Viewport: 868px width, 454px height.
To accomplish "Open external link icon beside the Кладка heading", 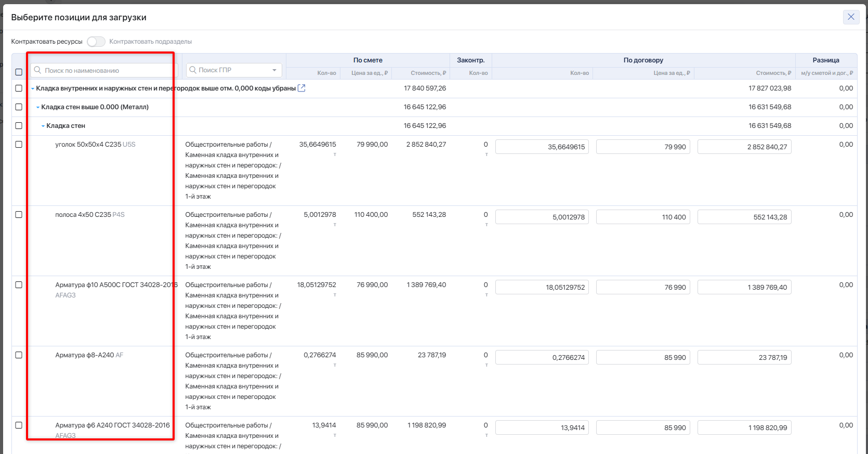I will [x=301, y=88].
